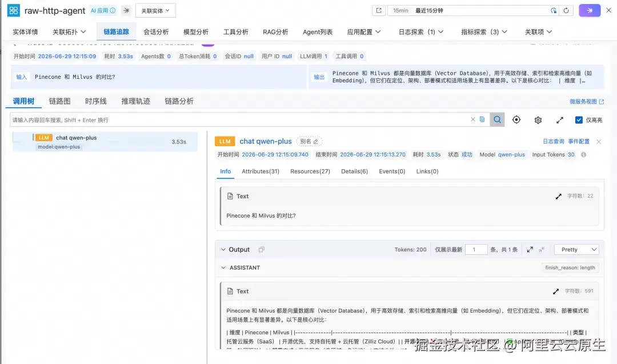This screenshot has height=364, width=617.
Task: Click the magnifier search button
Action: (x=498, y=119)
